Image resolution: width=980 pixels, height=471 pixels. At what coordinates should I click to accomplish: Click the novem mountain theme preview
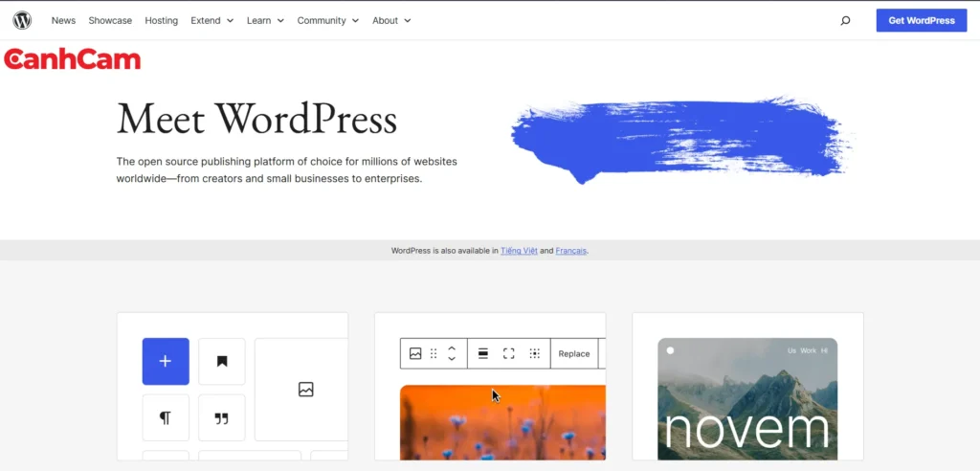click(747, 399)
